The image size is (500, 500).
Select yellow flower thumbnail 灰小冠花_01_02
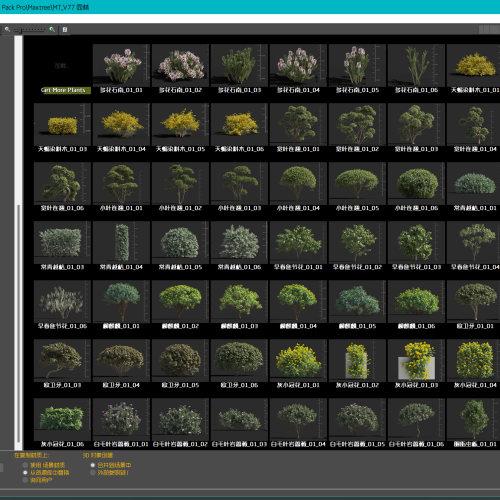(357, 360)
